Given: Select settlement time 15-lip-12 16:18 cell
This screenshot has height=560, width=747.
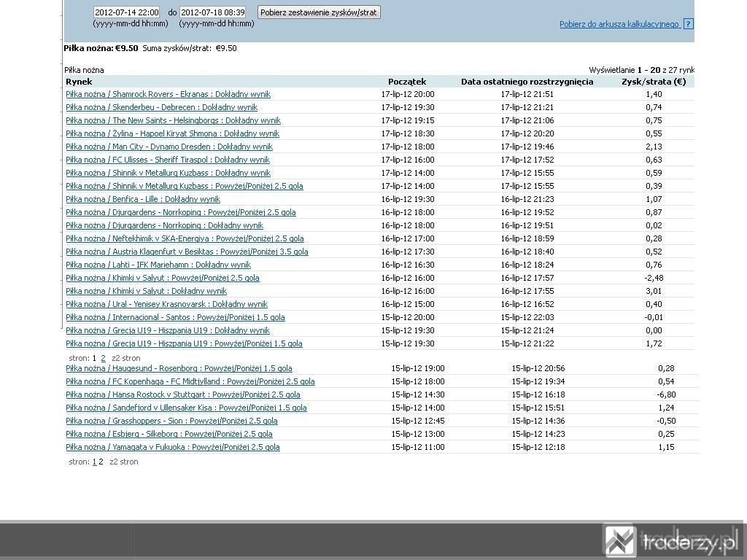Looking at the screenshot, I should (538, 394).
